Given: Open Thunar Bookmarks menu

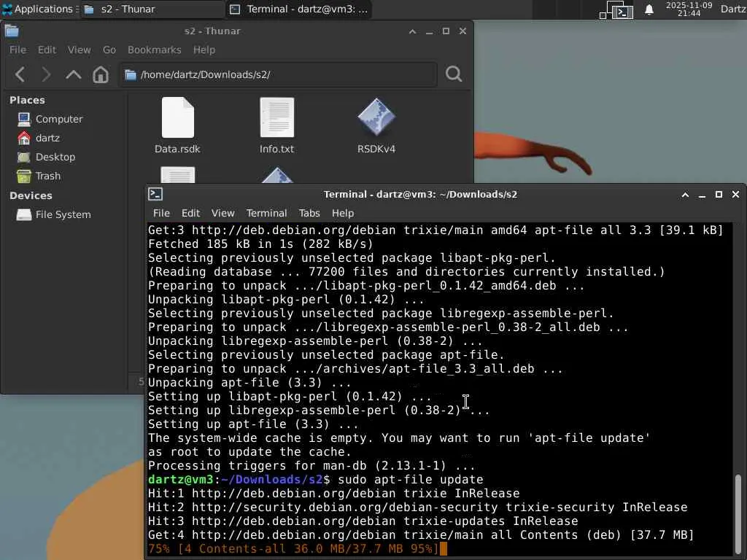Looking at the screenshot, I should click(155, 50).
